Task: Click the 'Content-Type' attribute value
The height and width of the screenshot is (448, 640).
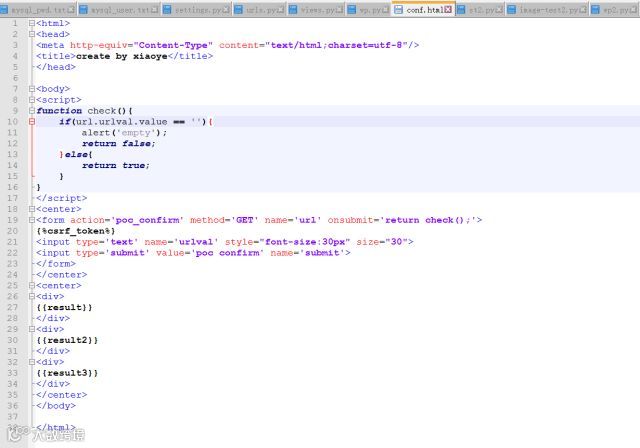Action: [x=173, y=45]
